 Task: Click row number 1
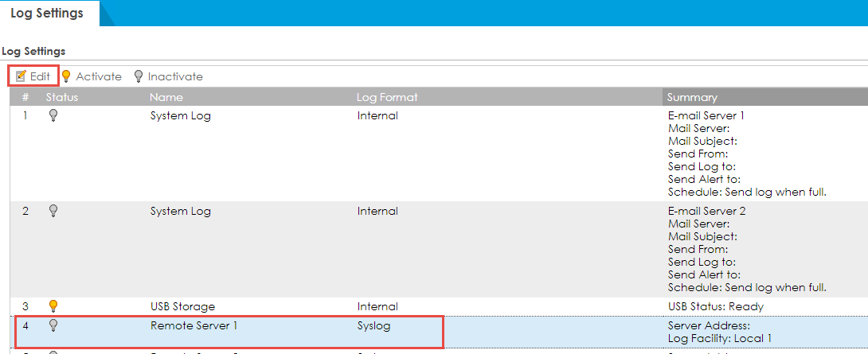(x=25, y=115)
